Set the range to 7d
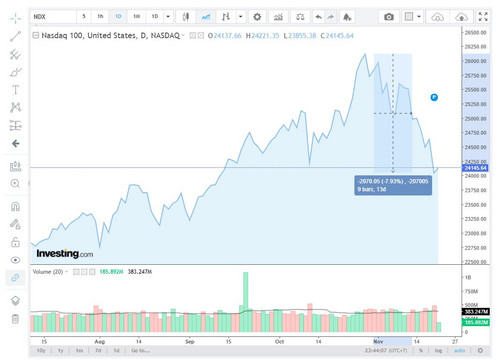 (x=98, y=351)
